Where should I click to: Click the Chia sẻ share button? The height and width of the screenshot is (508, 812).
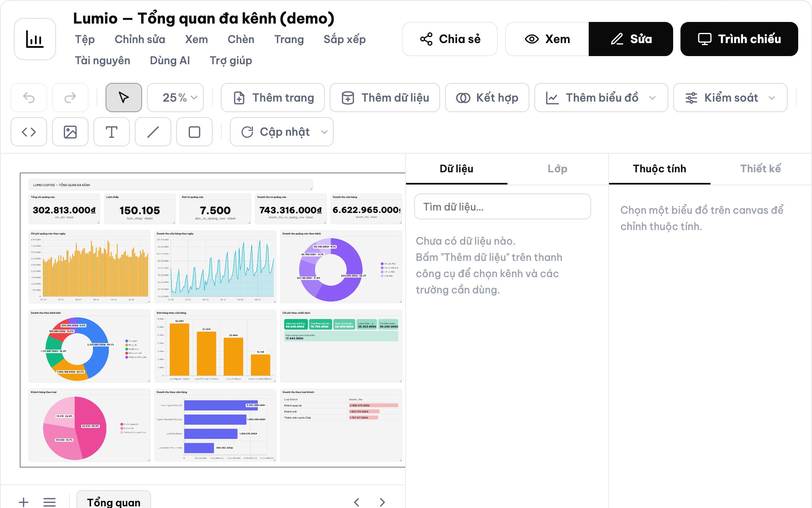[450, 39]
